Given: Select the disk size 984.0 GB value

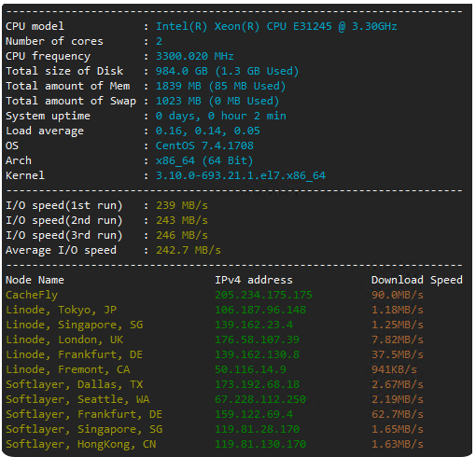Looking at the screenshot, I should 182,71.
